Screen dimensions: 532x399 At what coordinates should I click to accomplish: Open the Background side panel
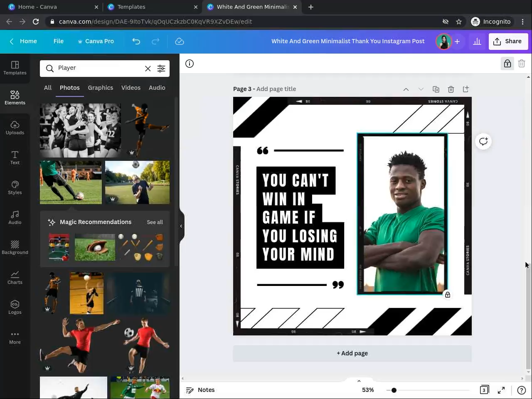(x=15, y=247)
